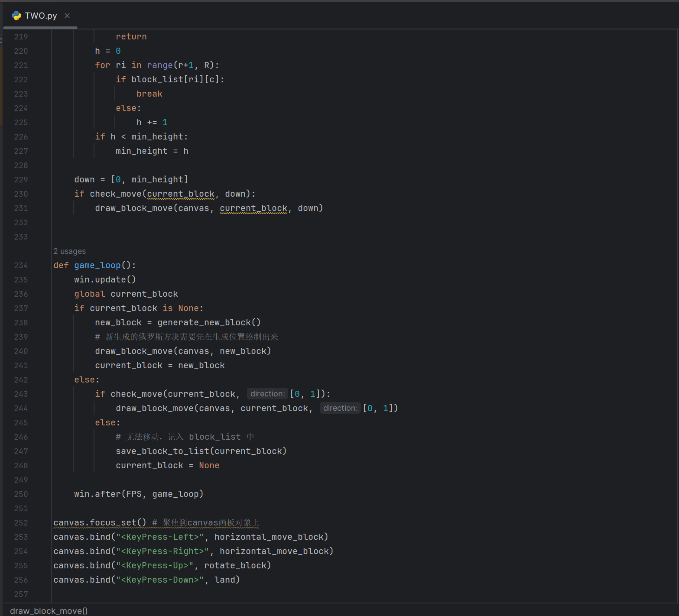Viewport: 679px width, 616px height.
Task: Click line number 250 in the gutter
Action: 21,494
